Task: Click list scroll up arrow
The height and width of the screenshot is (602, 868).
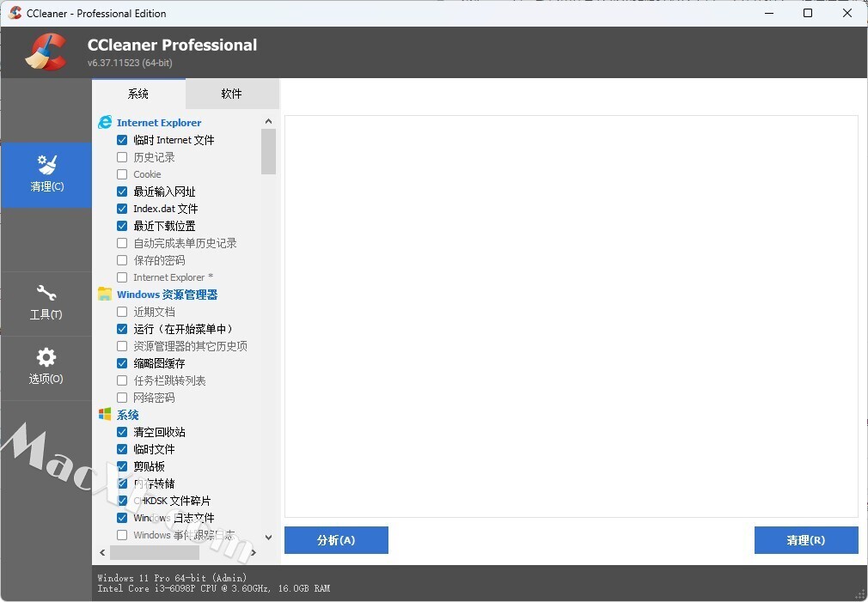Action: (x=268, y=121)
